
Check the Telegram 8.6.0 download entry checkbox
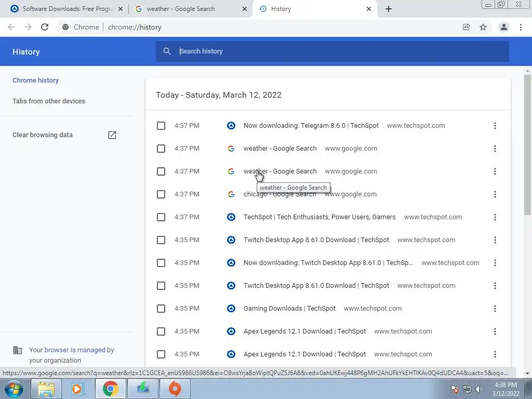click(161, 126)
